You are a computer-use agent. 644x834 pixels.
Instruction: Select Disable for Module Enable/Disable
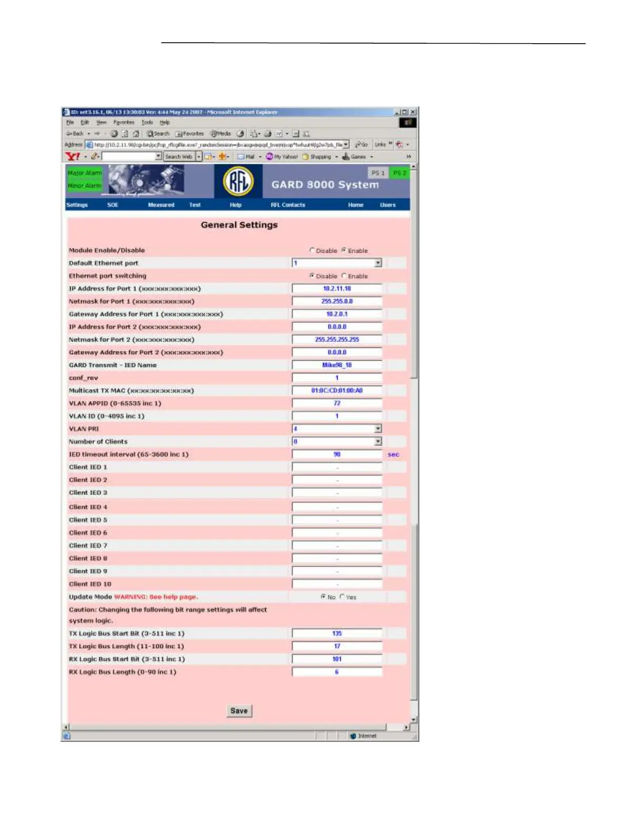pyautogui.click(x=312, y=251)
